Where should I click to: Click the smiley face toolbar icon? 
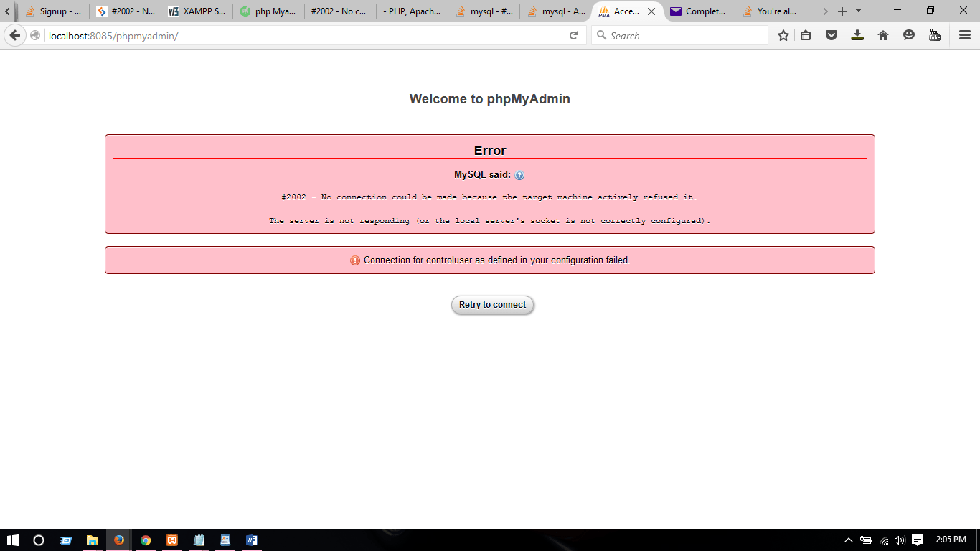pyautogui.click(x=909, y=35)
